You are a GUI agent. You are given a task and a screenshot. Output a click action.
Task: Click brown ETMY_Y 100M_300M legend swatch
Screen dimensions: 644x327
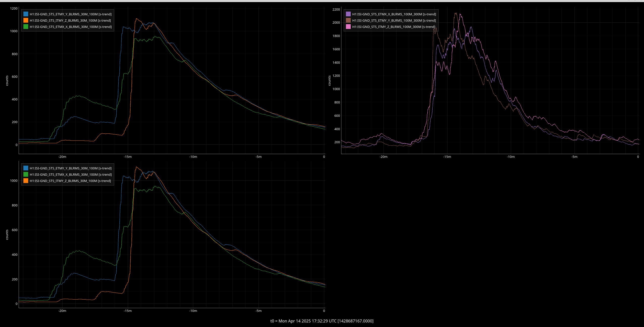coord(348,20)
